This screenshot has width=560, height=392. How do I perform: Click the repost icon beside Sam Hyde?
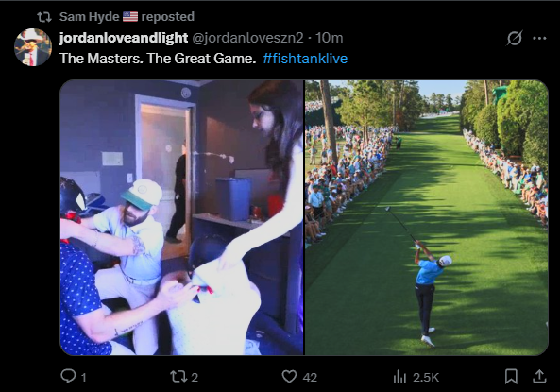pyautogui.click(x=44, y=17)
